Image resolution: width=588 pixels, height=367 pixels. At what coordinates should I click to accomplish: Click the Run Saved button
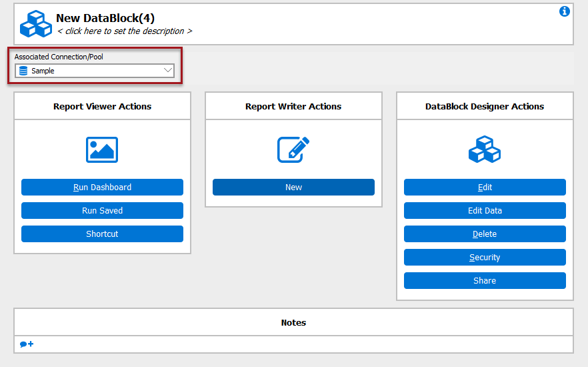[102, 210]
